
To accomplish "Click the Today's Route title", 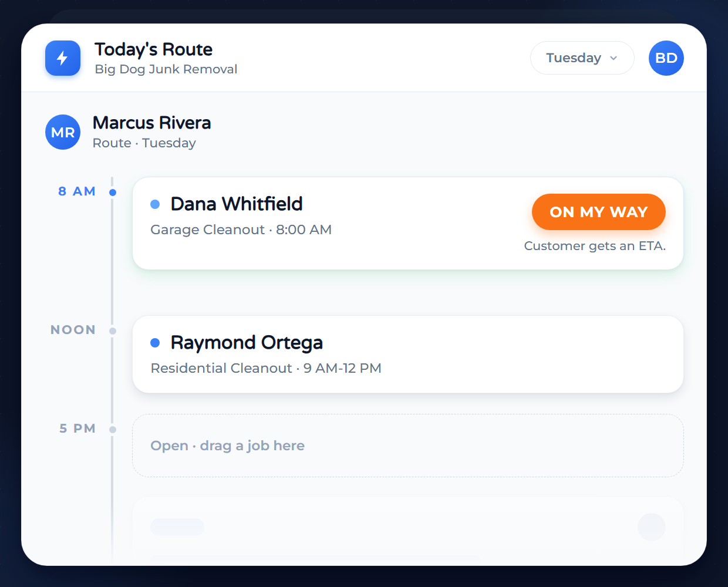I will click(153, 49).
